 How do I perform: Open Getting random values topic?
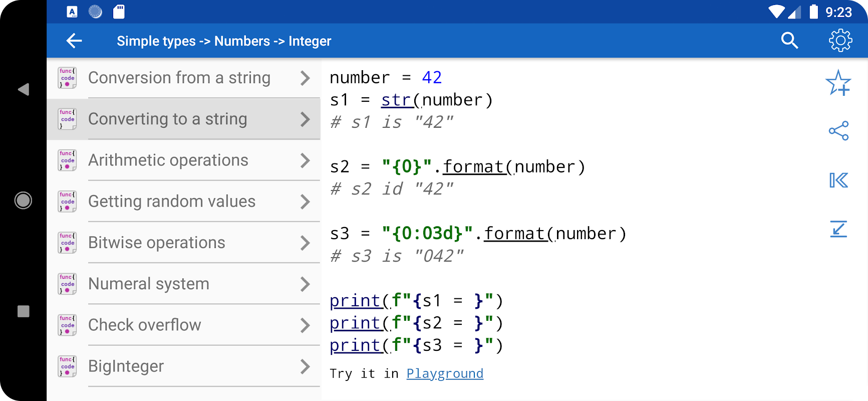click(172, 202)
